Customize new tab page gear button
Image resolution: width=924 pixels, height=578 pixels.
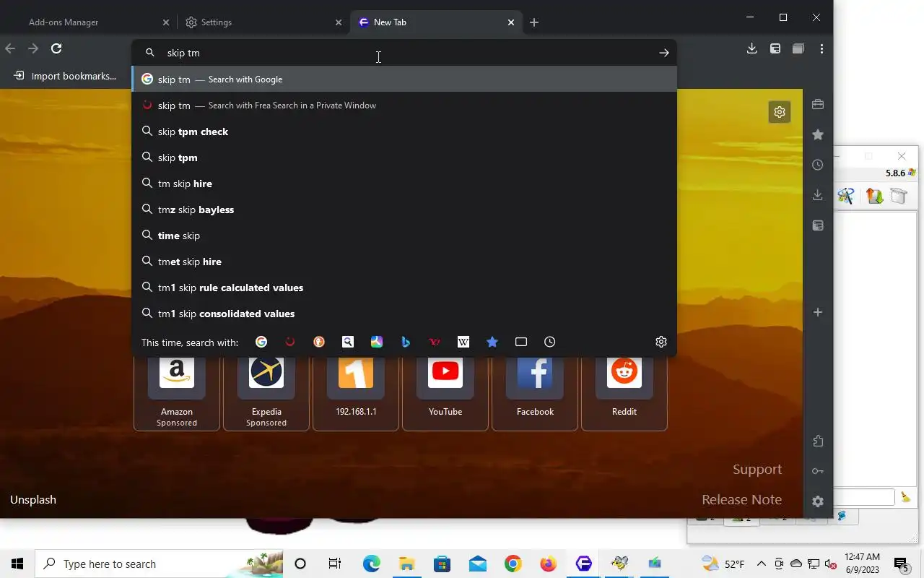[x=780, y=112]
